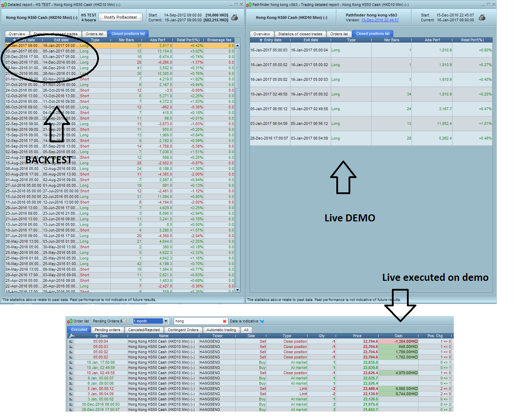Open details icon of order with 1,782.00HKD gain
This screenshot has width=516, height=420.
71,357
